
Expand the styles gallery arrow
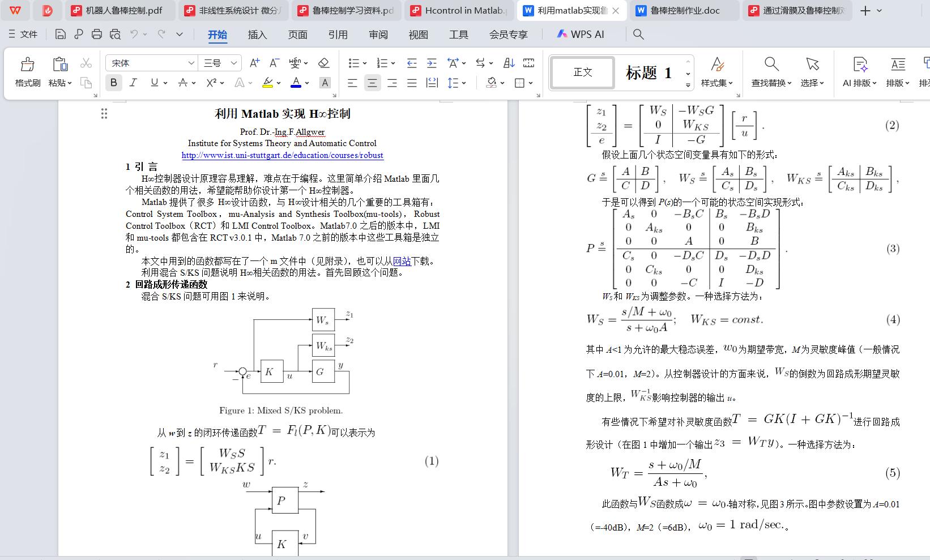point(688,86)
